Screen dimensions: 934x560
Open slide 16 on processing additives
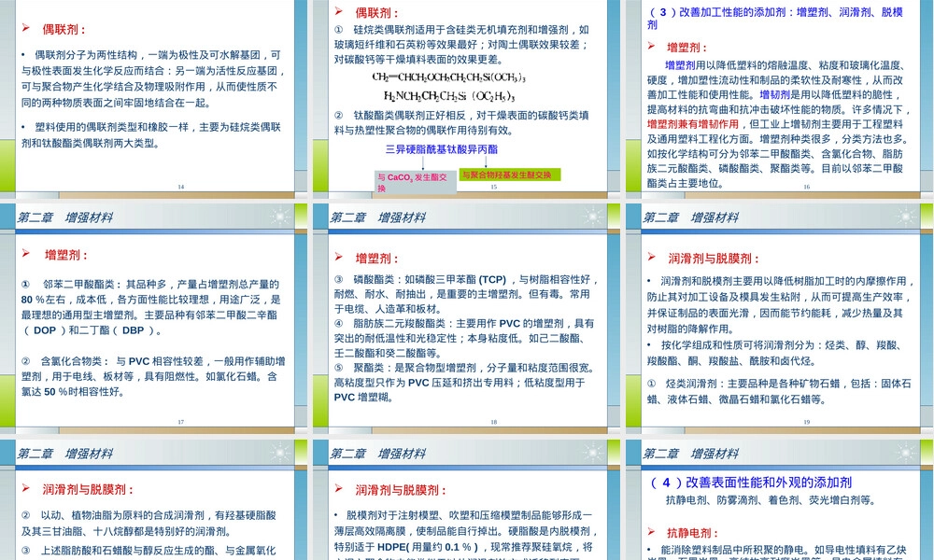pyautogui.click(x=779, y=98)
